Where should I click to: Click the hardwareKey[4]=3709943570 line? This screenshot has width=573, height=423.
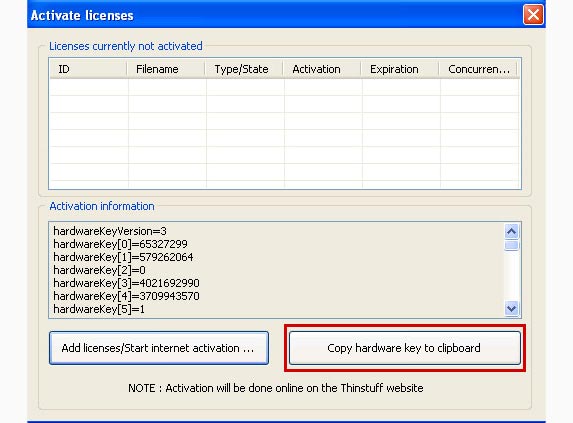[126, 296]
